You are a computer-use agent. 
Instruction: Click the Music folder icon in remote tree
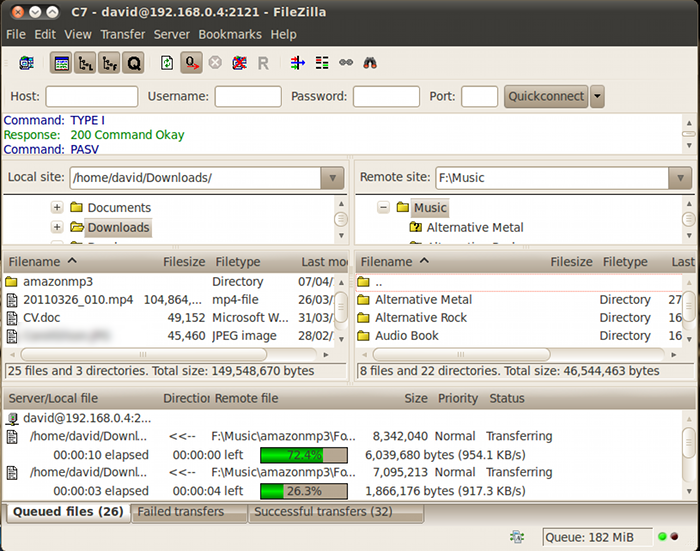[403, 207]
